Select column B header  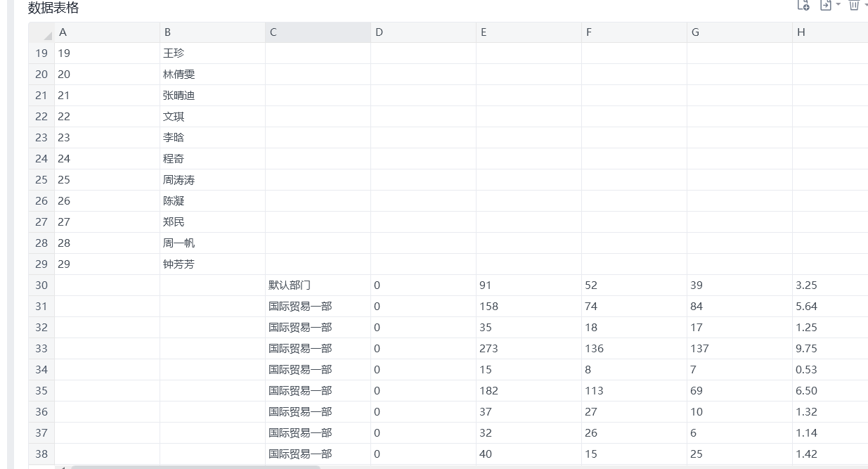click(213, 32)
